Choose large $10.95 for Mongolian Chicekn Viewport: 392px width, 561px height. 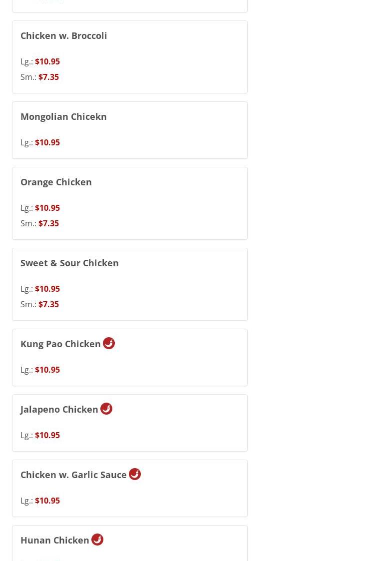(x=47, y=142)
